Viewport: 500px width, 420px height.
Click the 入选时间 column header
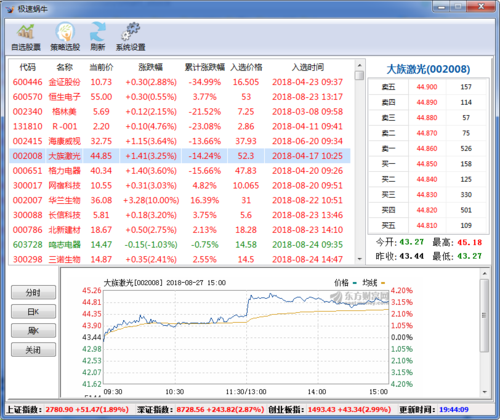tap(308, 67)
